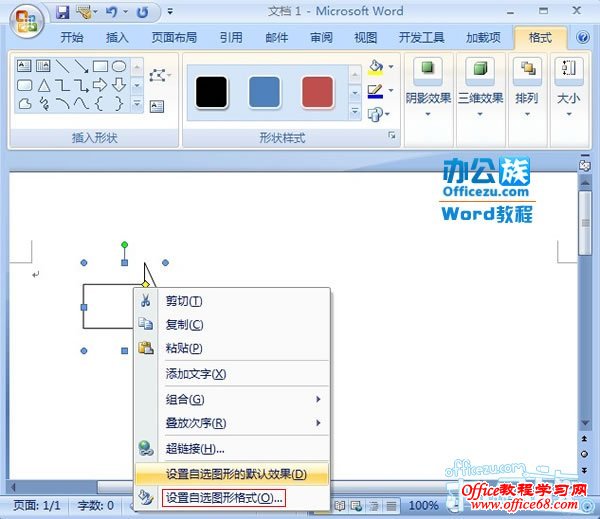Select the down block arrow shape
600x519 pixels.
coord(119,85)
